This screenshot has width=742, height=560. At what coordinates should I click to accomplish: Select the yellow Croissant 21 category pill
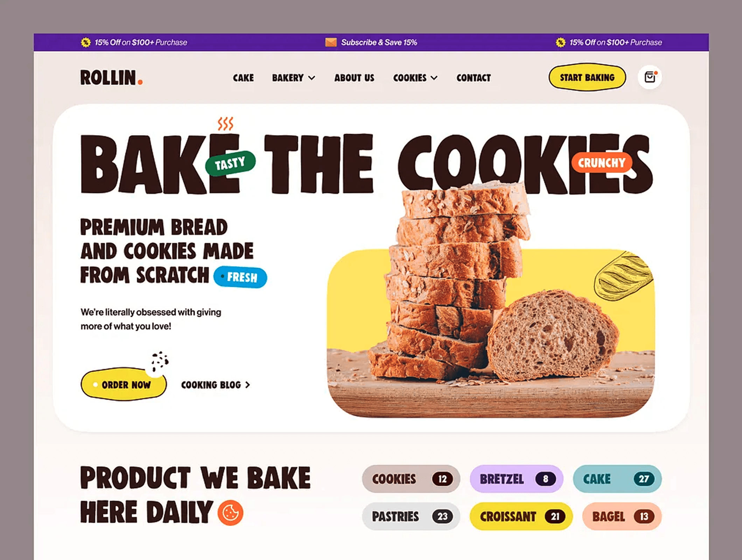click(521, 516)
